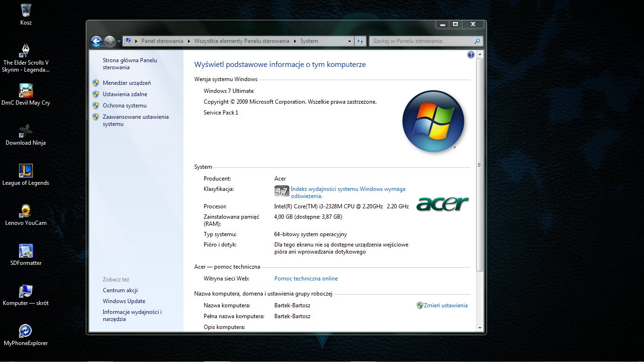This screenshot has height=362, width=644.
Task: Refresh the Control Panel address bar
Action: pyautogui.click(x=361, y=41)
